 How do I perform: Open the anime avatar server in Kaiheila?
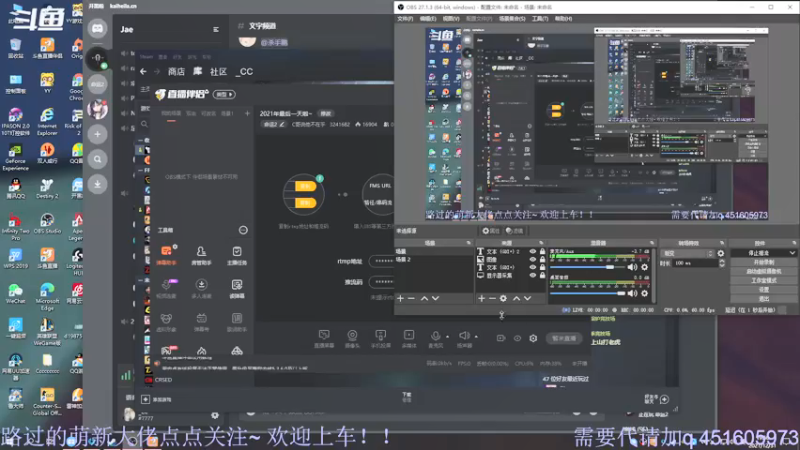point(97,109)
